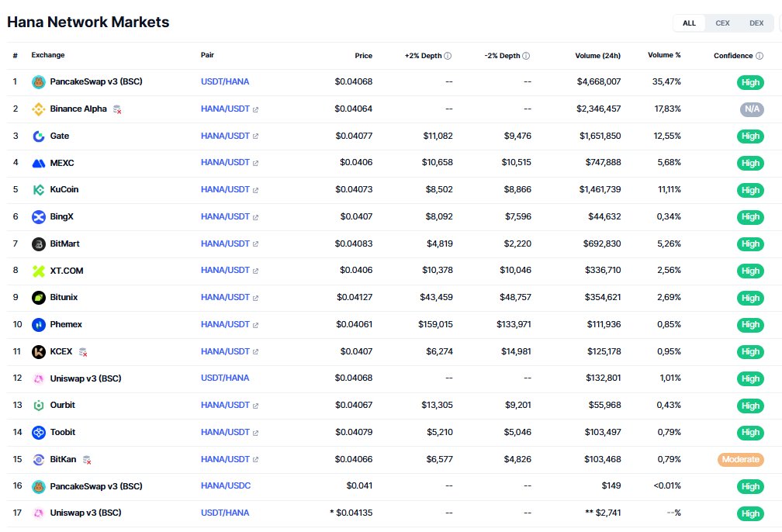
Task: Click the Ourbit exchange logo
Action: point(39,406)
